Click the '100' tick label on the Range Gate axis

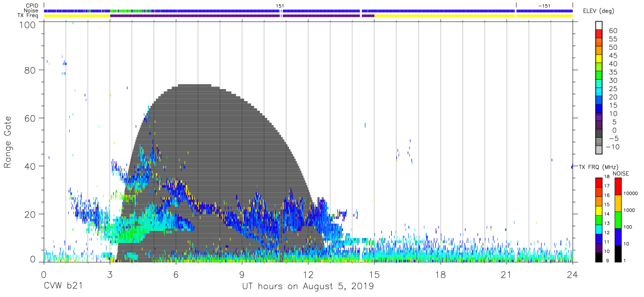coord(27,24)
